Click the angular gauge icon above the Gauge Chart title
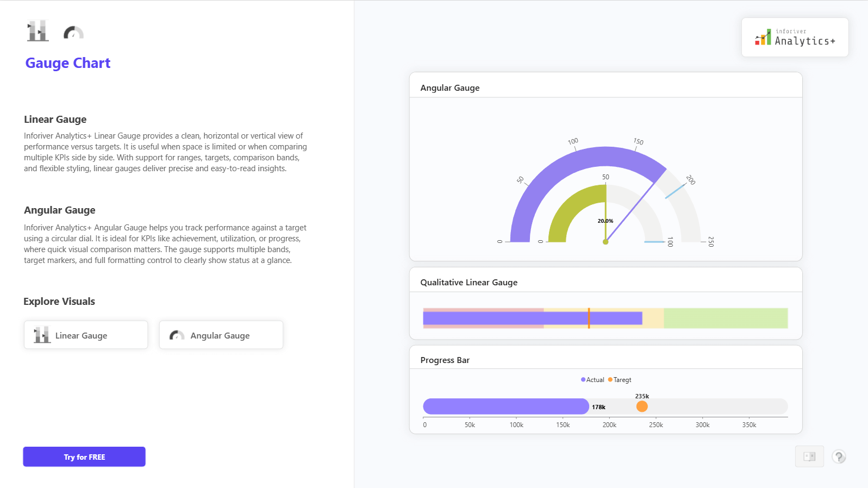This screenshot has width=868, height=488. pyautogui.click(x=73, y=33)
